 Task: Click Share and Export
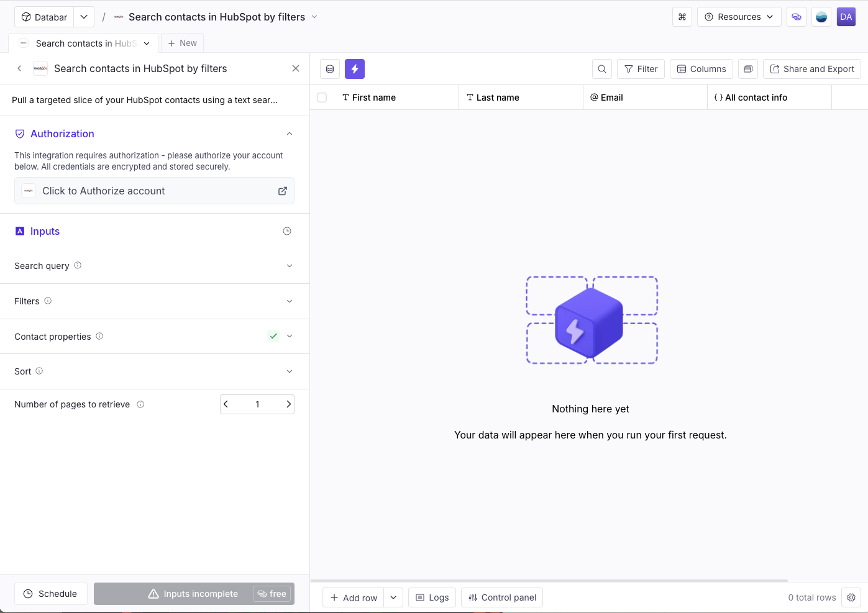[812, 69]
